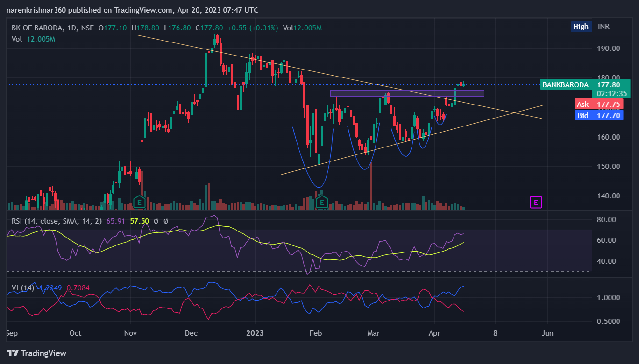Click the Dec label on time axis

[192, 333]
